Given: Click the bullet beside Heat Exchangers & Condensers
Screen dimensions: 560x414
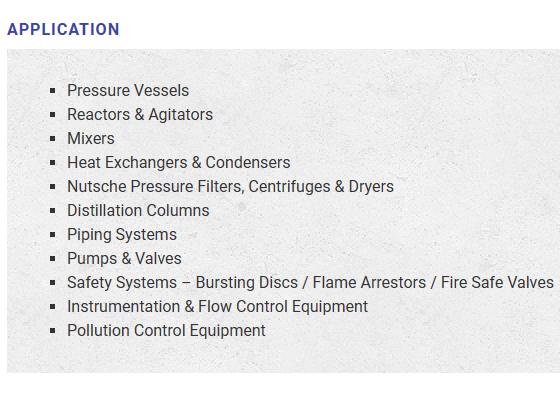Looking at the screenshot, I should [x=53, y=163].
